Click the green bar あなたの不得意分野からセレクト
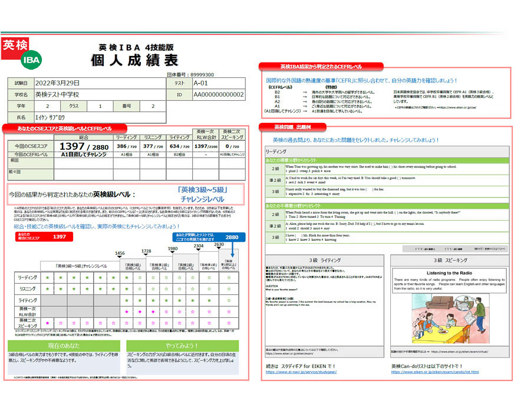Image resolution: width=514 pixels, height=420 pixels. coord(387,206)
